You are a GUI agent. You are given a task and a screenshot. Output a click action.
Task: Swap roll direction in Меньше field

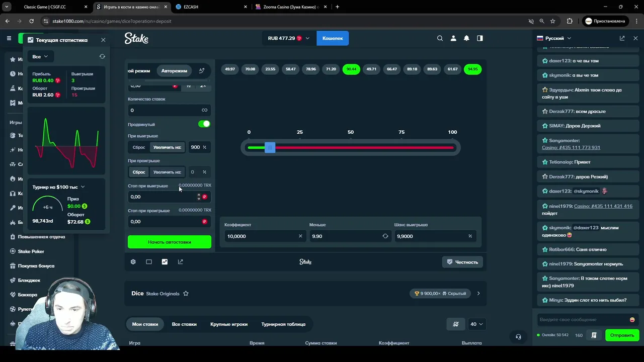(385, 236)
